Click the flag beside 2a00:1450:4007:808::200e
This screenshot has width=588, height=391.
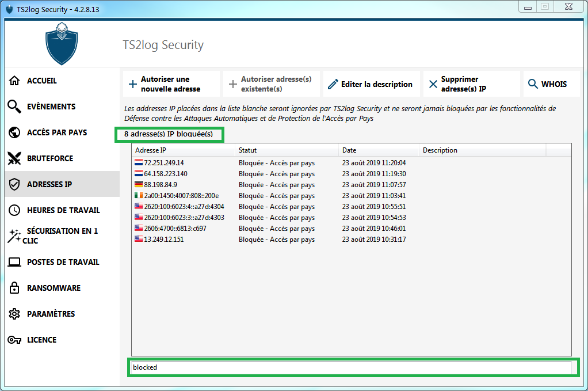139,195
